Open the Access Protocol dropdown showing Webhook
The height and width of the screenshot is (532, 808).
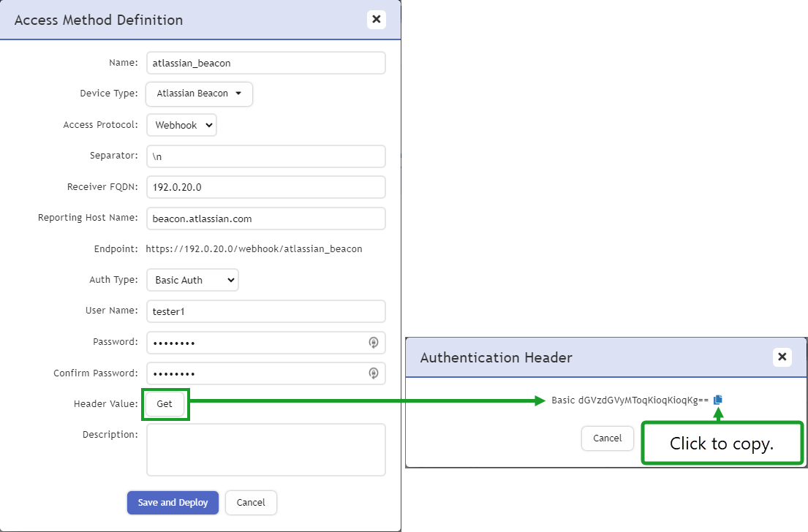tap(181, 125)
